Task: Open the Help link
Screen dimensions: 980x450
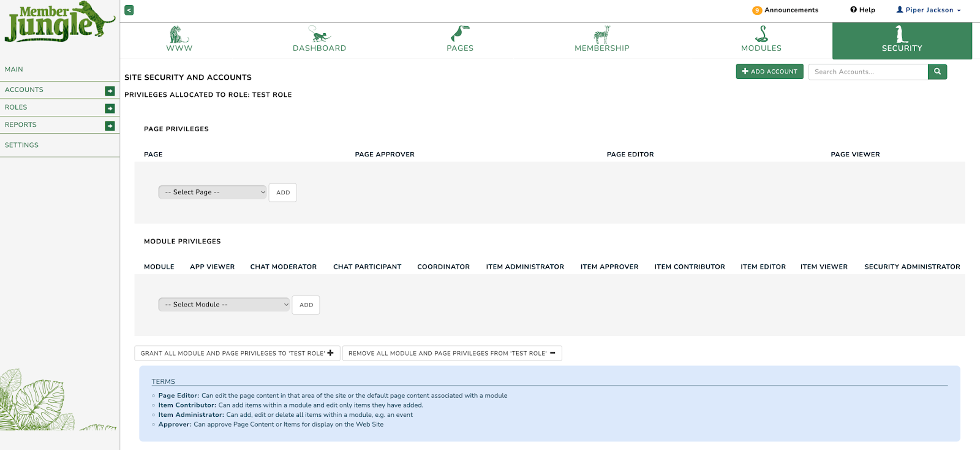Action: pos(867,10)
